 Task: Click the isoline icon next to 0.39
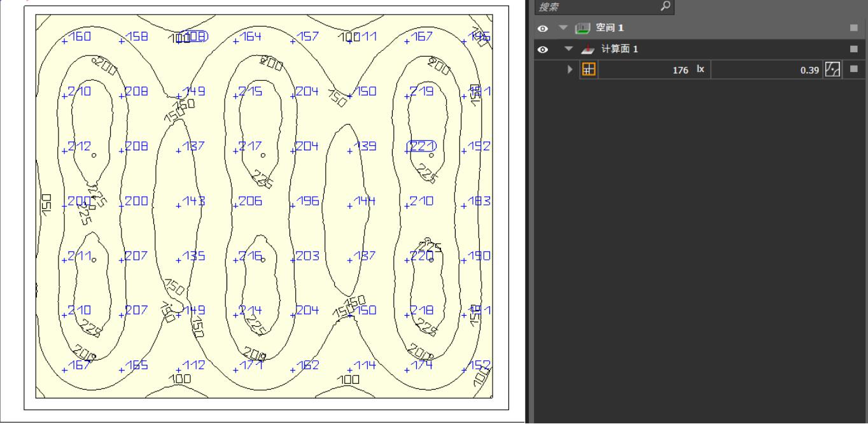(x=832, y=69)
